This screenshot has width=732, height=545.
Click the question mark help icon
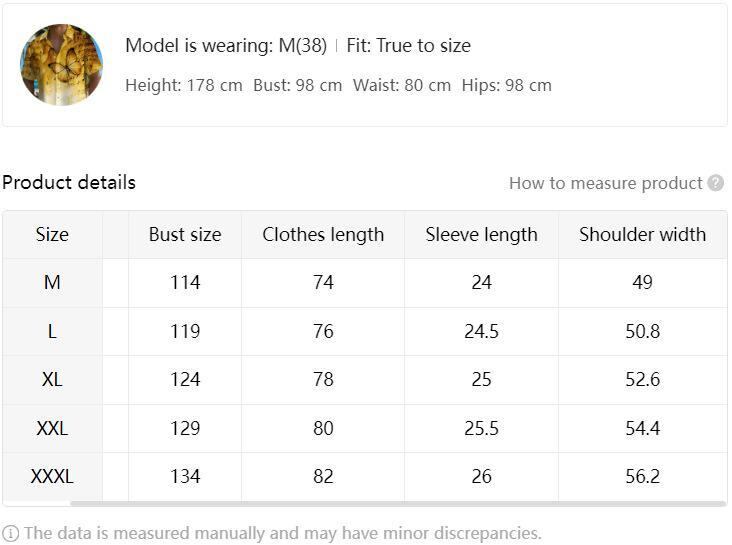pyautogui.click(x=716, y=183)
